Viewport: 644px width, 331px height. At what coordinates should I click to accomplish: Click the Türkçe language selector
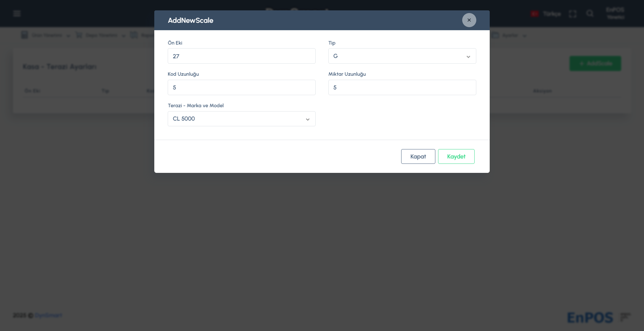552,14
